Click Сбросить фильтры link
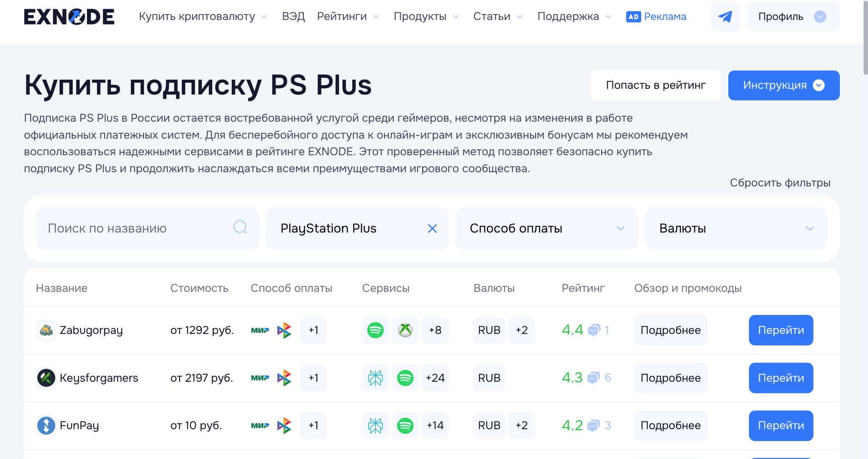This screenshot has width=868, height=459. click(780, 183)
